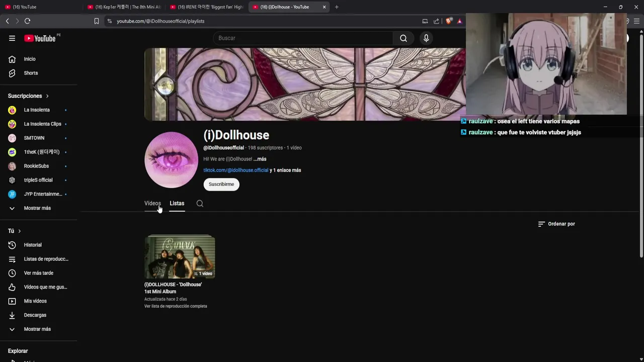
Task: Expand channel description with ...más
Action: pyautogui.click(x=260, y=159)
